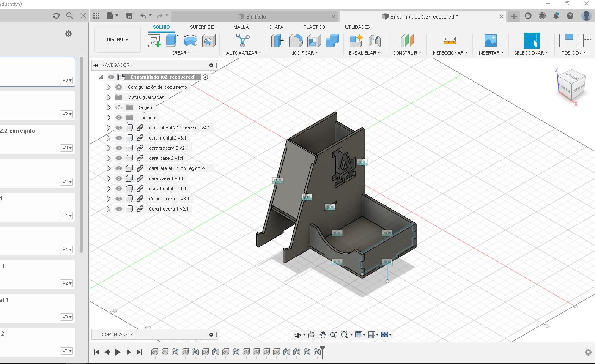Viewport: 595px width, 364px height.
Task: Hide component cara base 2 v1:1
Action: pos(119,158)
